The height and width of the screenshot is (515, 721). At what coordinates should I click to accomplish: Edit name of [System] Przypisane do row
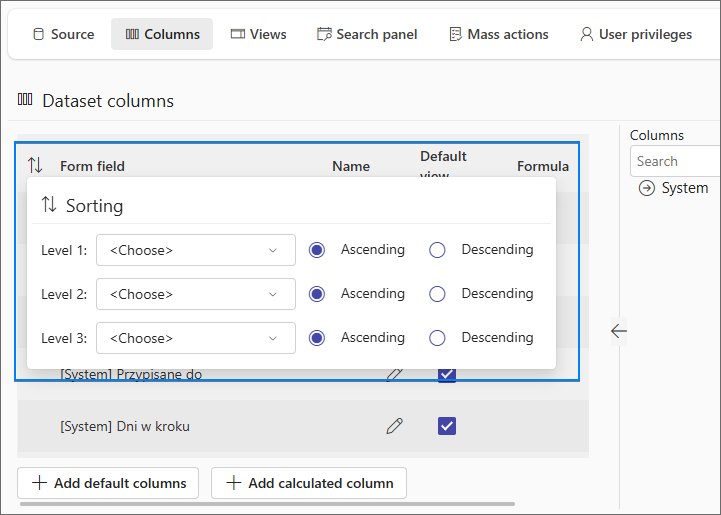(395, 374)
